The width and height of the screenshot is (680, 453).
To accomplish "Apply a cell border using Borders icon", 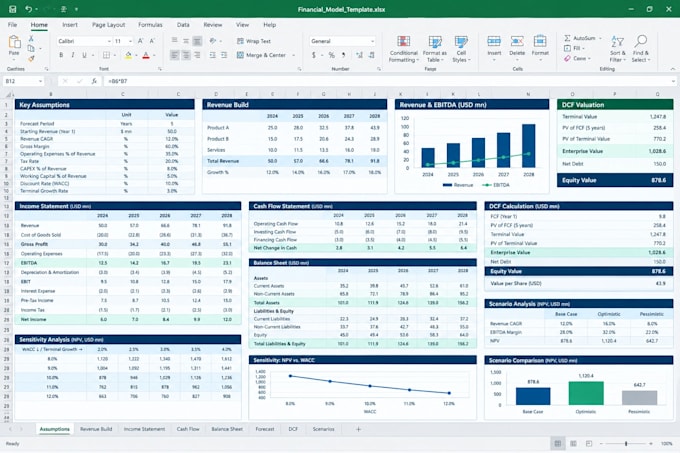I will tap(106, 55).
